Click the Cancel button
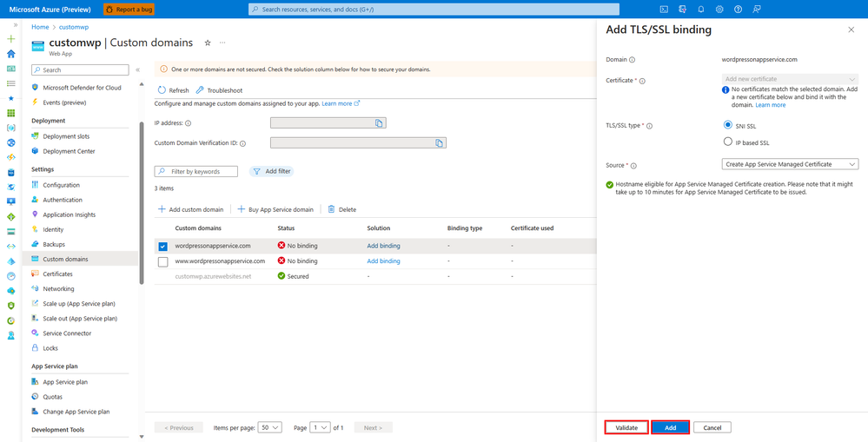 tap(712, 427)
